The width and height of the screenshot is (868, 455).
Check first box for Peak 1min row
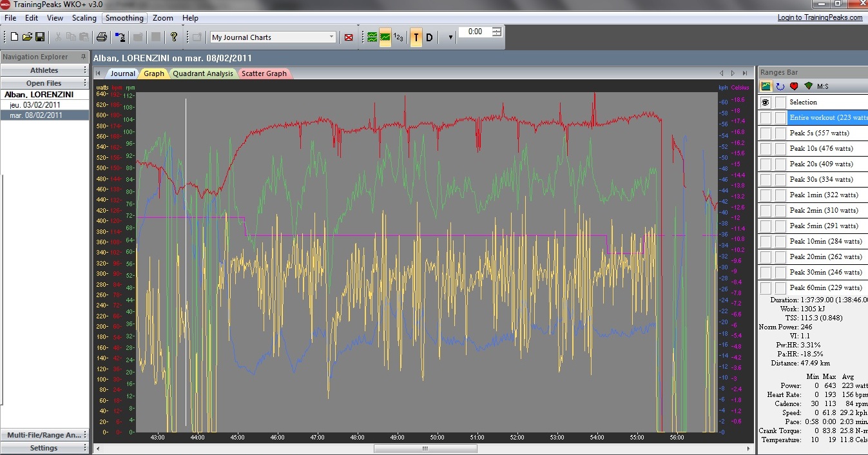coord(766,195)
